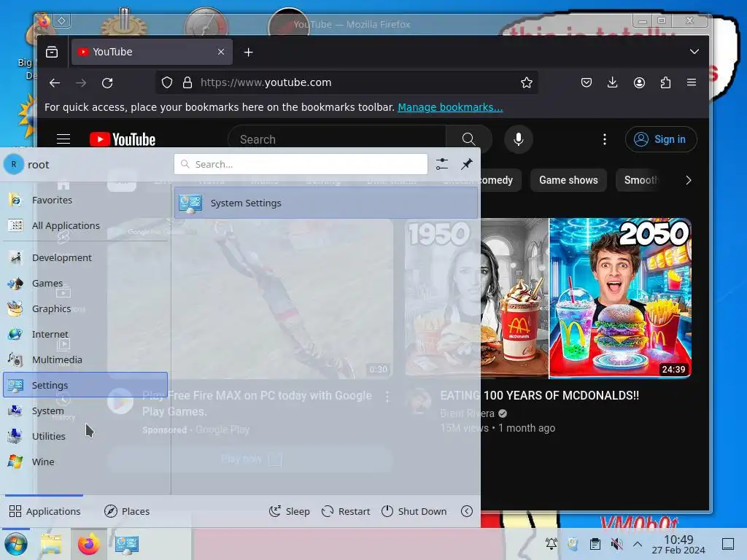Click the YouTube Sign in button
The width and height of the screenshot is (747, 560).
(x=661, y=139)
